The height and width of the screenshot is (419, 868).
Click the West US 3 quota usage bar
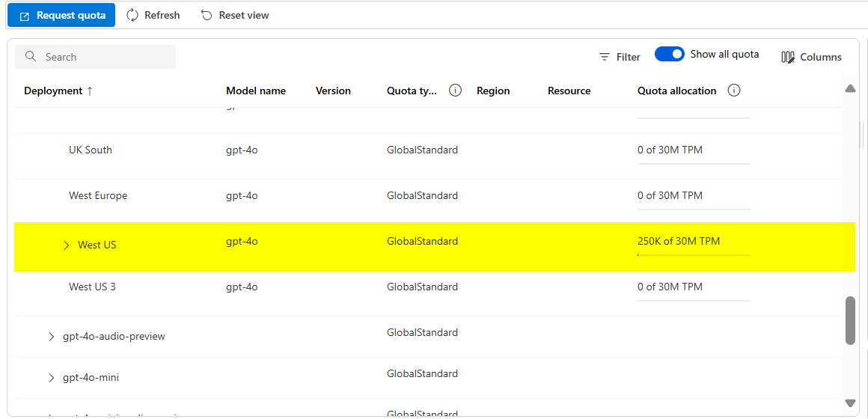coord(694,301)
